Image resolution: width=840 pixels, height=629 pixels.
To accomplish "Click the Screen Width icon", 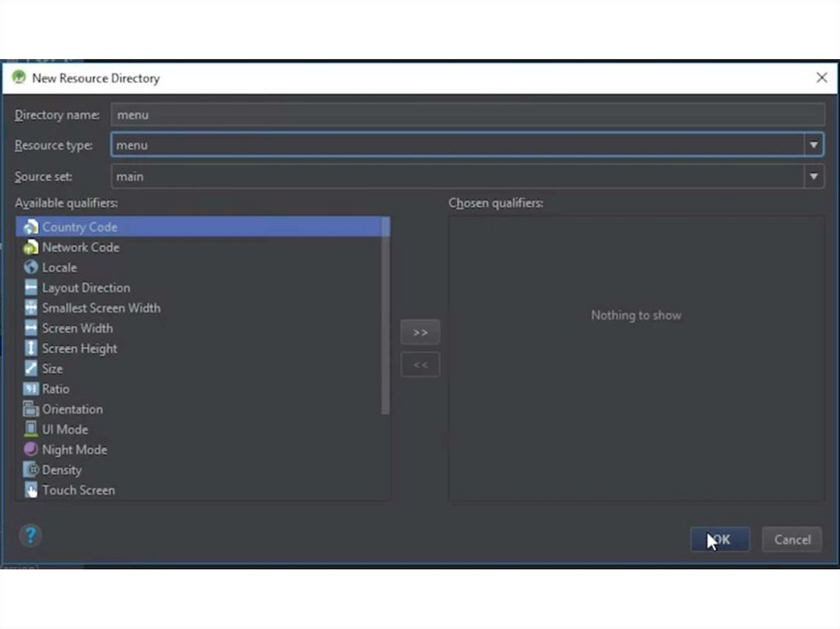I will click(x=30, y=328).
